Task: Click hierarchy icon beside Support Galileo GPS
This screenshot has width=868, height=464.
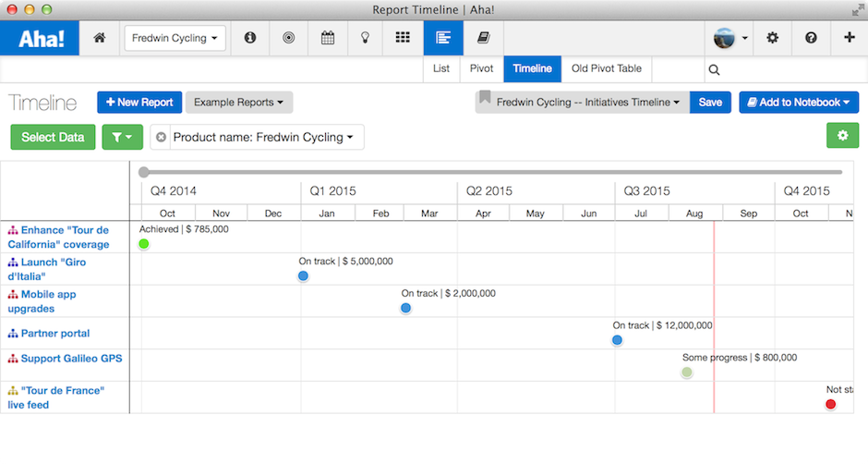Action: (x=13, y=359)
